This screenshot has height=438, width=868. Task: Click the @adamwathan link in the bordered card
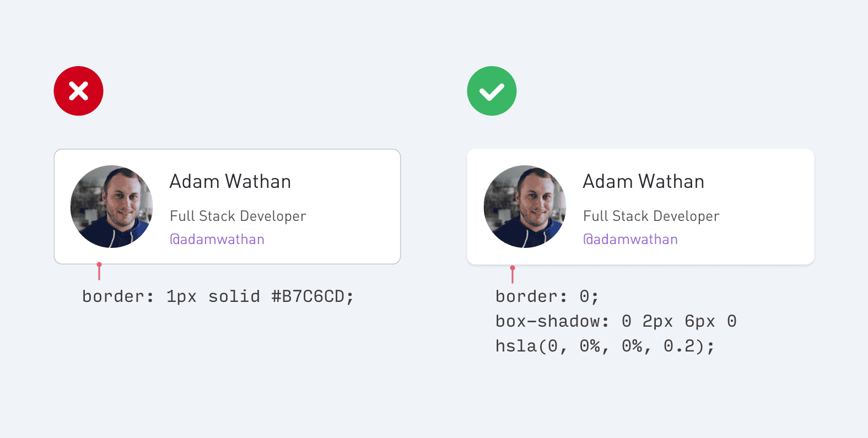coord(217,239)
